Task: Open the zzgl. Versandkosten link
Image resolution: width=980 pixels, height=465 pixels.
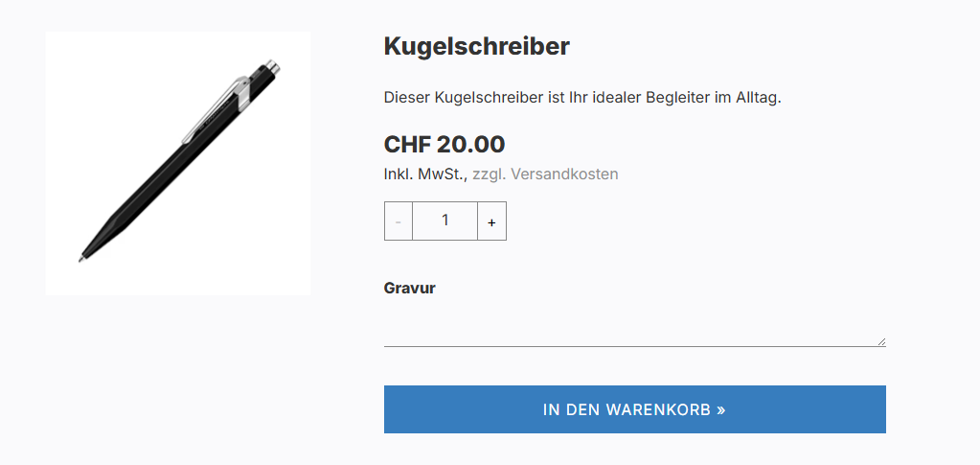Action: pos(545,174)
